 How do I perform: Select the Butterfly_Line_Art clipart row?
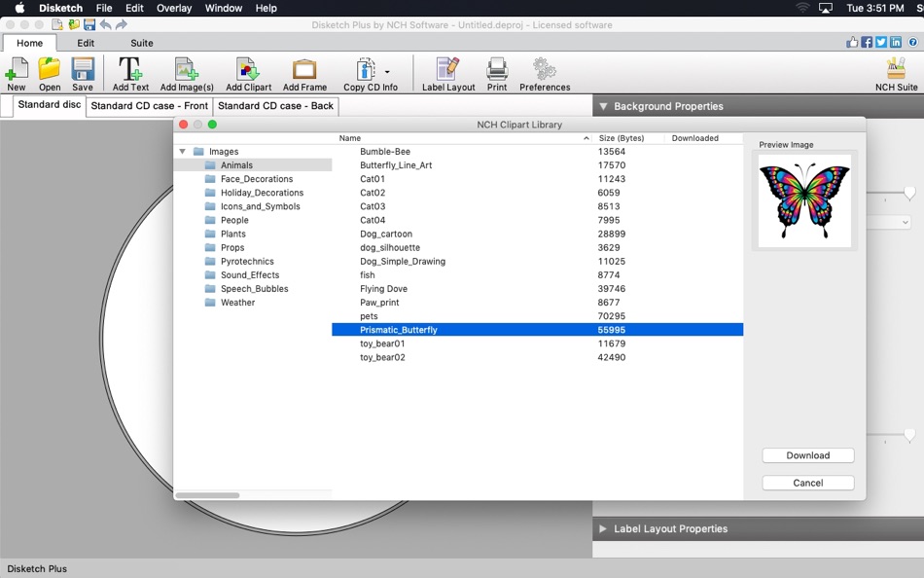pos(538,165)
